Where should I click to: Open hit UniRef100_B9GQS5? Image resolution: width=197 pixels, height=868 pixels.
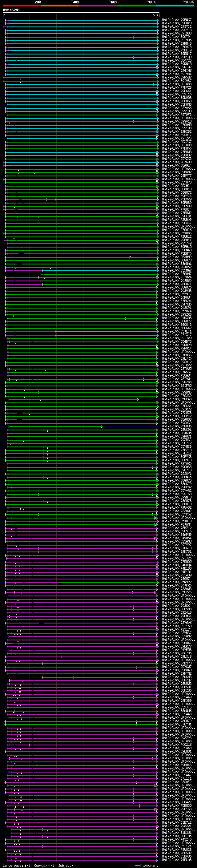coord(177,467)
